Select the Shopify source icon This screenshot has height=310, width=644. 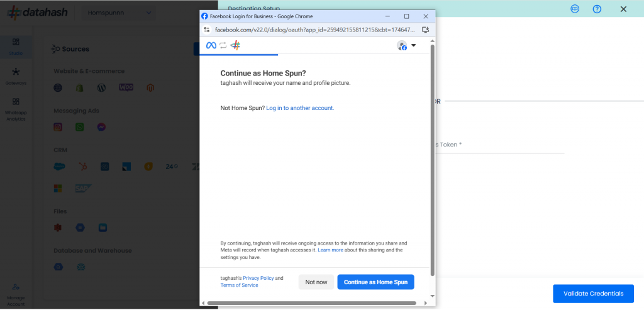click(x=80, y=88)
